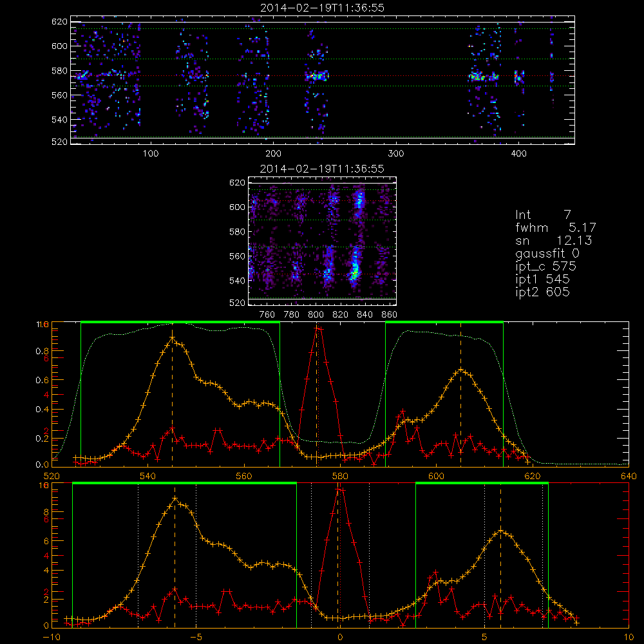
Task: Click the 0.8 y-axis label on upper profile plot
Action: click(x=42, y=351)
